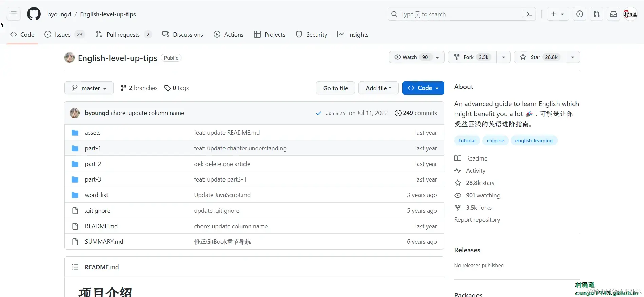
Task: Star the repository
Action: click(x=540, y=57)
